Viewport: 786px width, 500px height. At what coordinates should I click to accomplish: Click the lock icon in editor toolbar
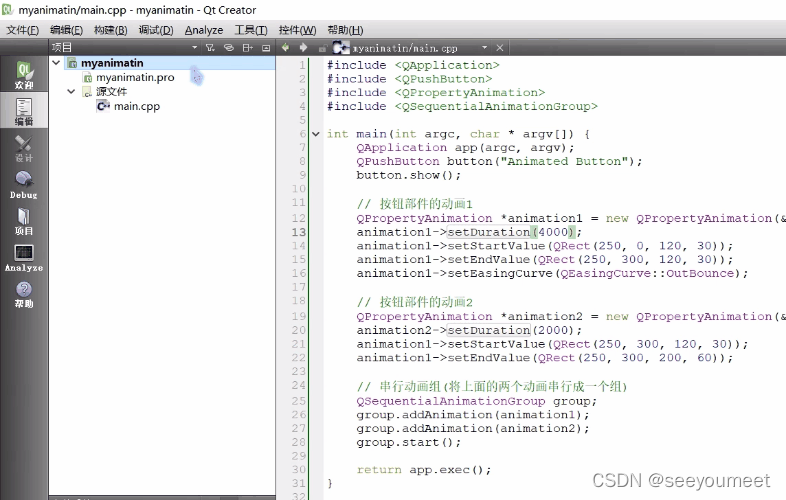pos(322,48)
